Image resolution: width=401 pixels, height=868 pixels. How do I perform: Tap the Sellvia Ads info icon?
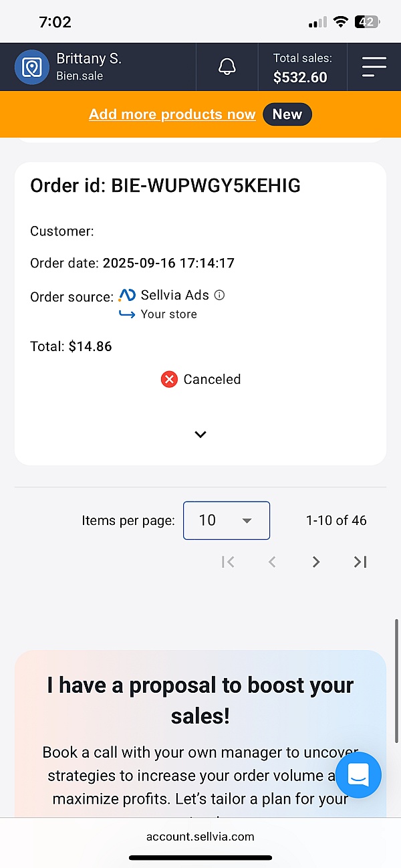coord(219,295)
